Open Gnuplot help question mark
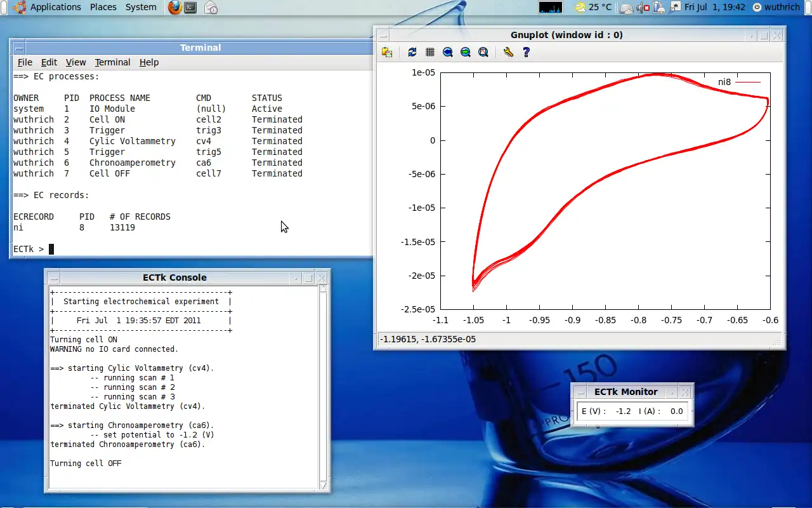Image resolution: width=812 pixels, height=508 pixels. [526, 53]
